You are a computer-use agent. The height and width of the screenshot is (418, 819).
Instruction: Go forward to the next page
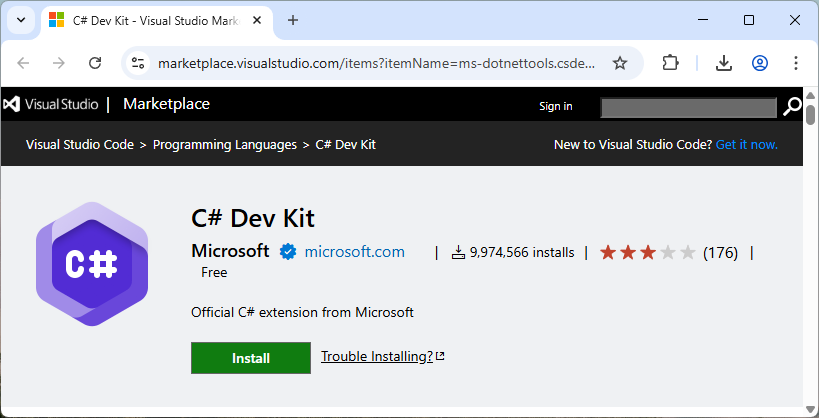pos(59,63)
